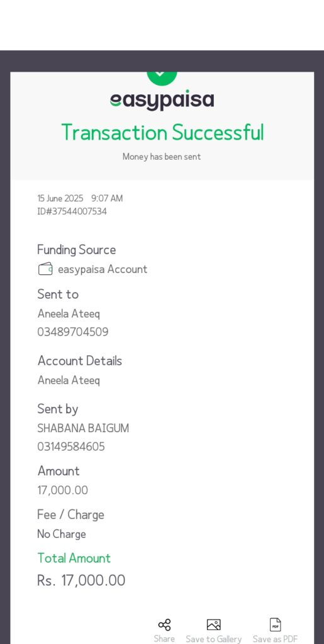Screen dimensions: 324x644
Task: Click the recipient name Aneela Ateeq under Sent to
Action: click(x=69, y=314)
